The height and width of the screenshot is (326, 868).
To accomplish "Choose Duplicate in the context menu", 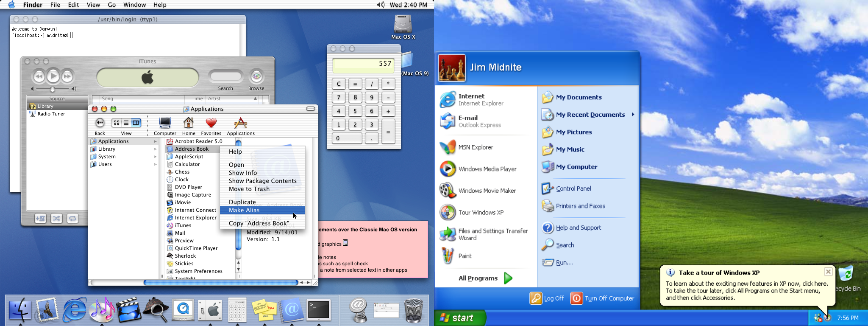I will (262, 202).
